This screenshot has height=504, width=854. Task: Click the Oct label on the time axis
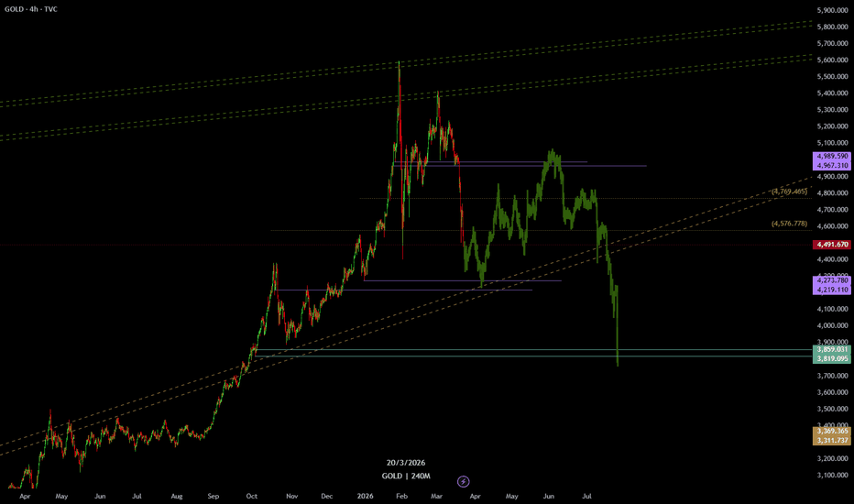tap(251, 495)
